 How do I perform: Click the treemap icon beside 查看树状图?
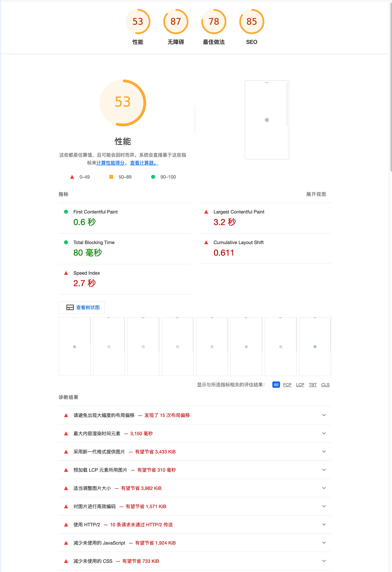[70, 307]
